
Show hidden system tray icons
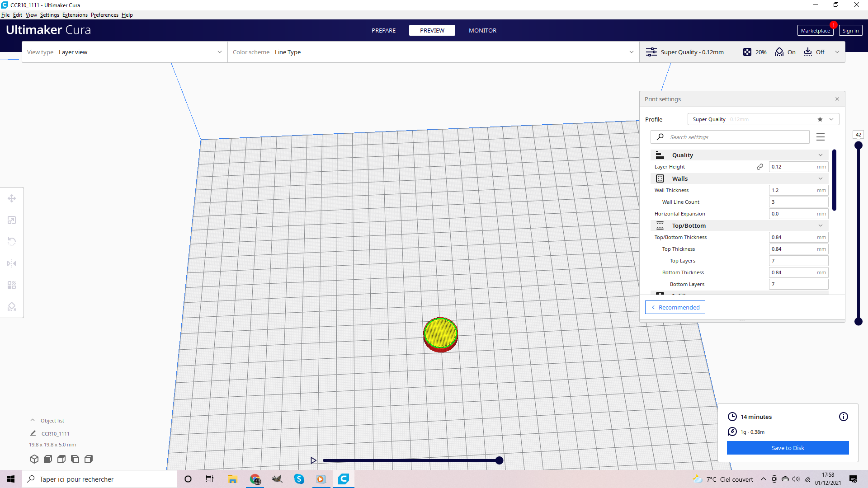[764, 479]
